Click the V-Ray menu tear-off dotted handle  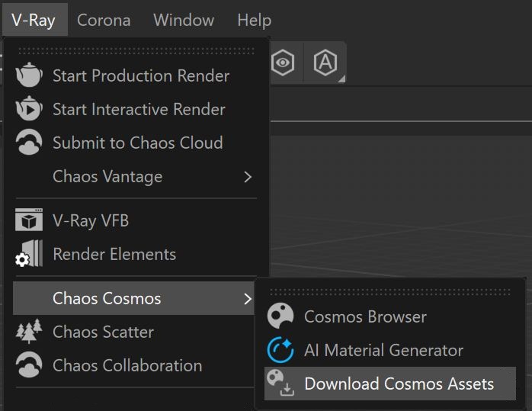pos(136,51)
